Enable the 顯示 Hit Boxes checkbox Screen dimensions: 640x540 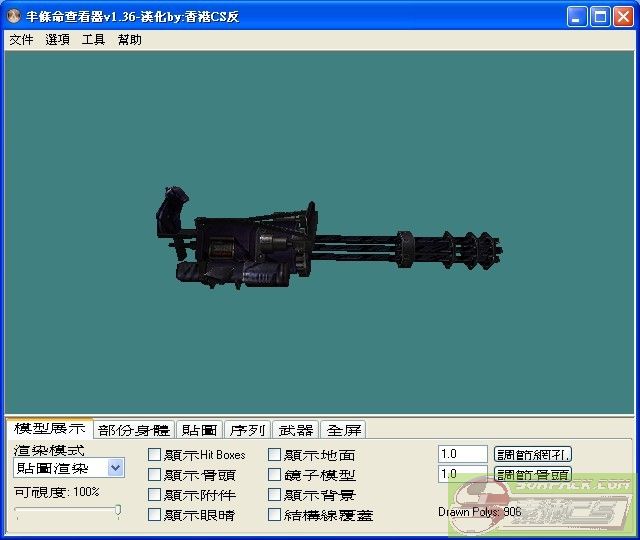pyautogui.click(x=154, y=455)
